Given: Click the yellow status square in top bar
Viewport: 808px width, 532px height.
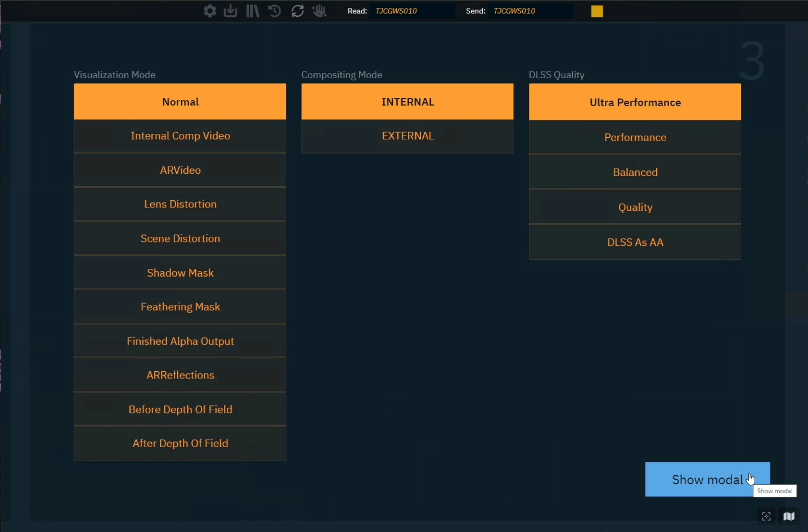Looking at the screenshot, I should (x=597, y=11).
